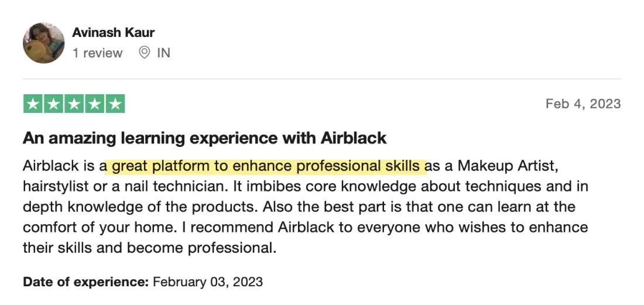
Task: Click the third green rating star
Action: pyautogui.click(x=74, y=104)
